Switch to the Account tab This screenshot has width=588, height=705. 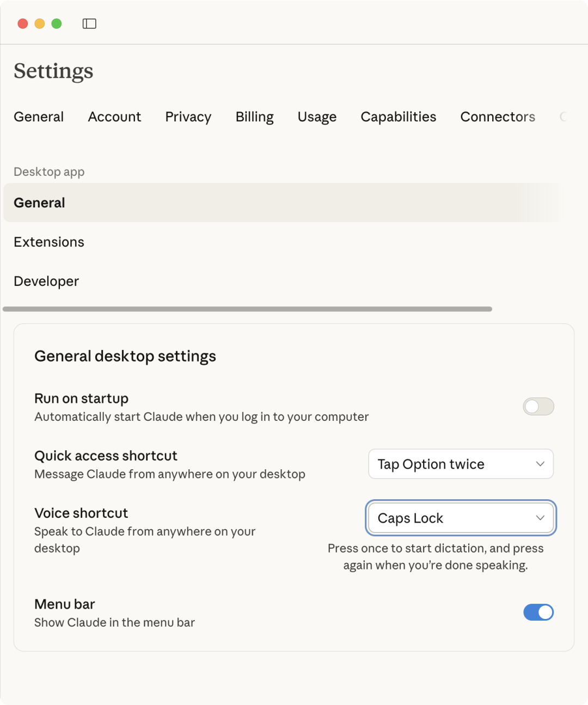pyautogui.click(x=114, y=117)
